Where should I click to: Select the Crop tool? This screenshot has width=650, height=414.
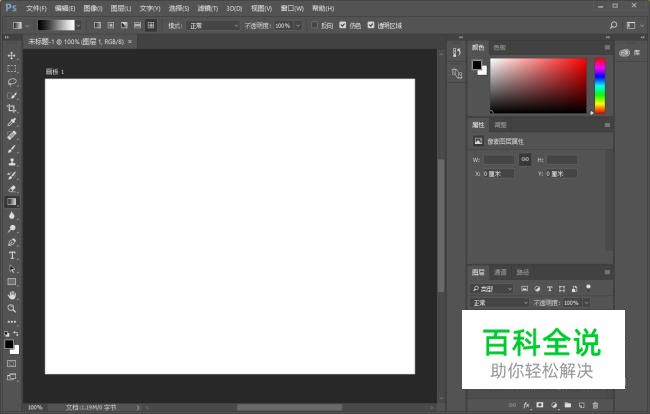click(12, 108)
